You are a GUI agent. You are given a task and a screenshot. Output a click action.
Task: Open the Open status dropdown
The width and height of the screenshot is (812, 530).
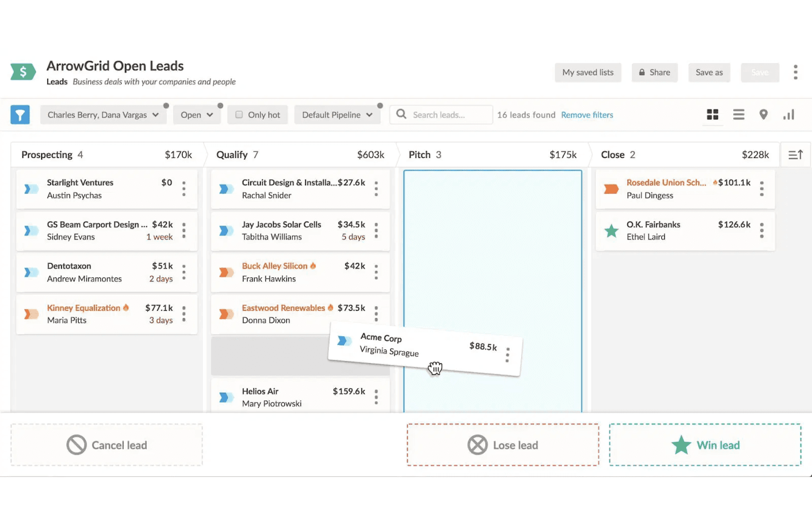196,115
